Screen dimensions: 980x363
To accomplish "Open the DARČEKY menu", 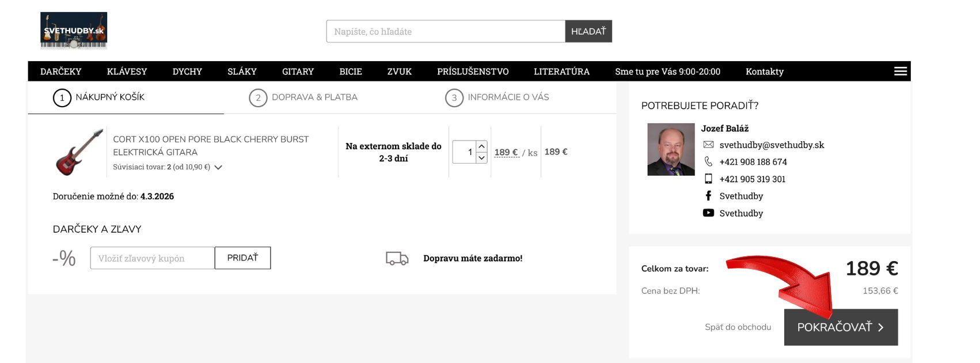I will (61, 71).
